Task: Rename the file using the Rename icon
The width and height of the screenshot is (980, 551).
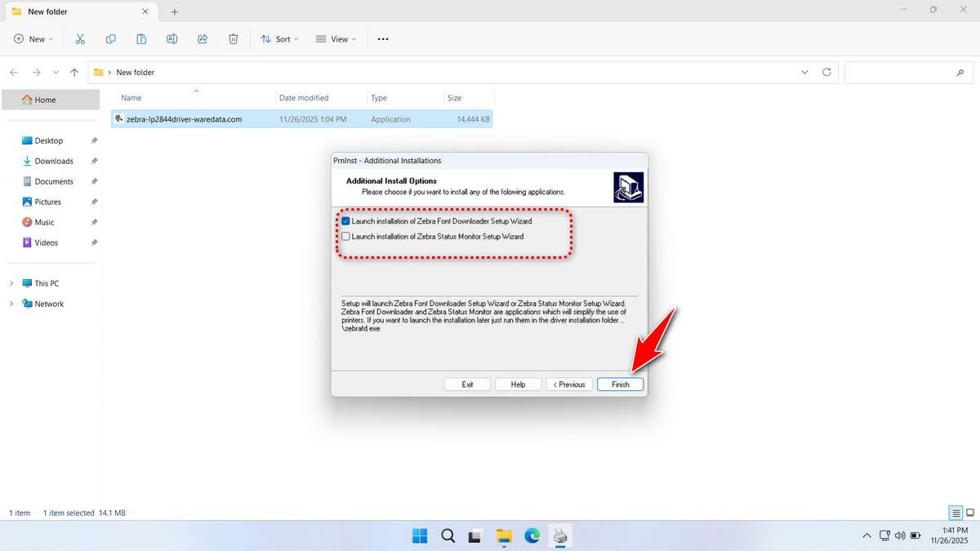Action: pyautogui.click(x=171, y=38)
